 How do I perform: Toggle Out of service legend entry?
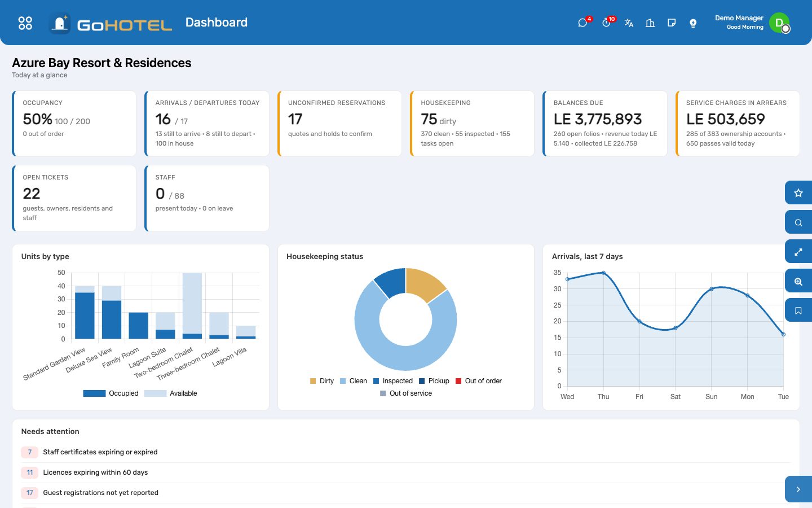pos(406,393)
